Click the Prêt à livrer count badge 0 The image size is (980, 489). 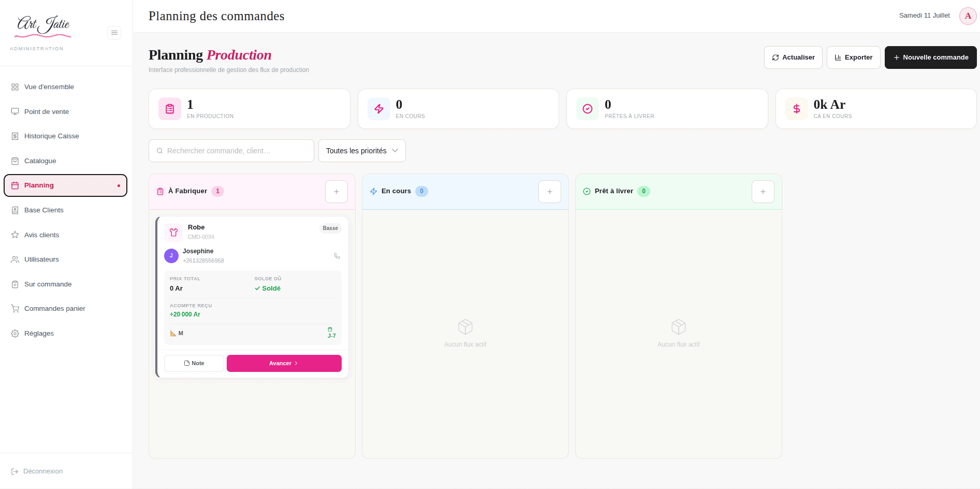click(x=644, y=191)
